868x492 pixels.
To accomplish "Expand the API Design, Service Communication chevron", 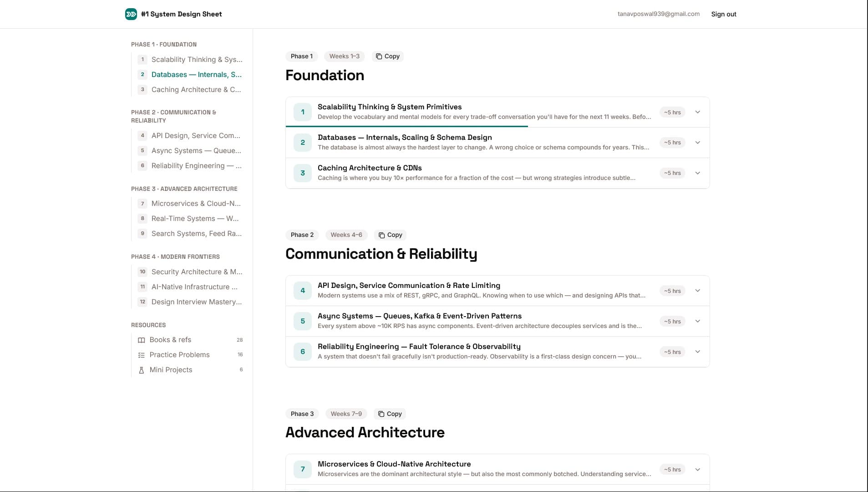I will pyautogui.click(x=698, y=291).
